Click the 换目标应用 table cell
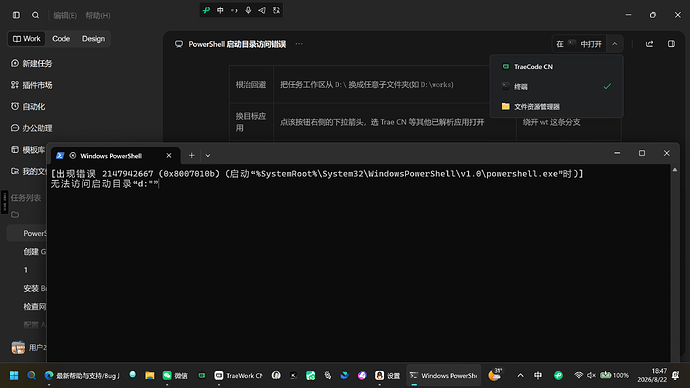 [x=251, y=122]
